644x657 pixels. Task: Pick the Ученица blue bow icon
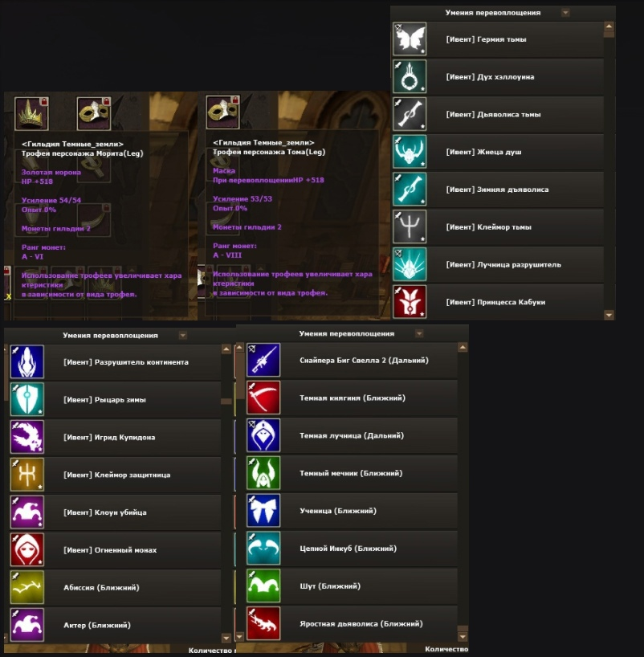click(x=263, y=510)
